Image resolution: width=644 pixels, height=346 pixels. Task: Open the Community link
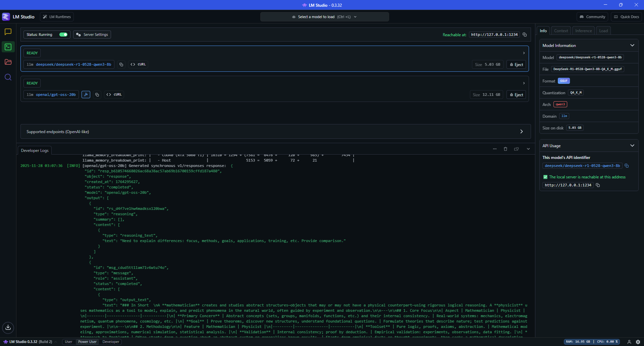[592, 17]
